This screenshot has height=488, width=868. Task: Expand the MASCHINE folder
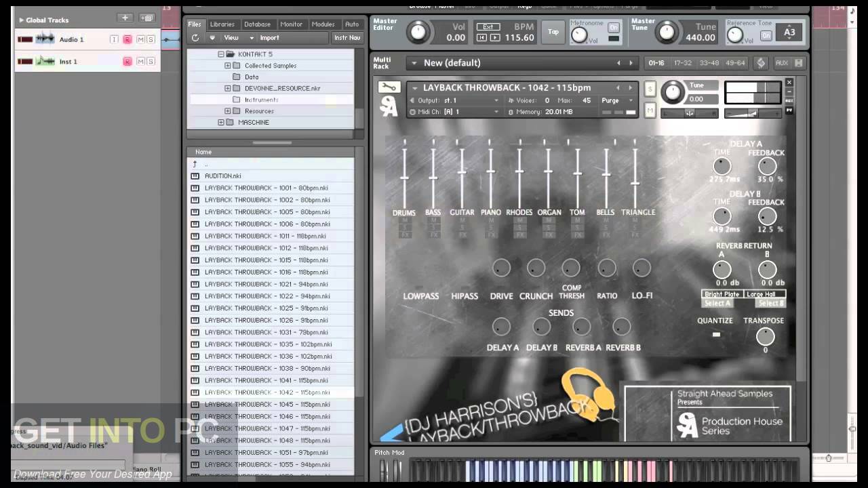point(221,122)
